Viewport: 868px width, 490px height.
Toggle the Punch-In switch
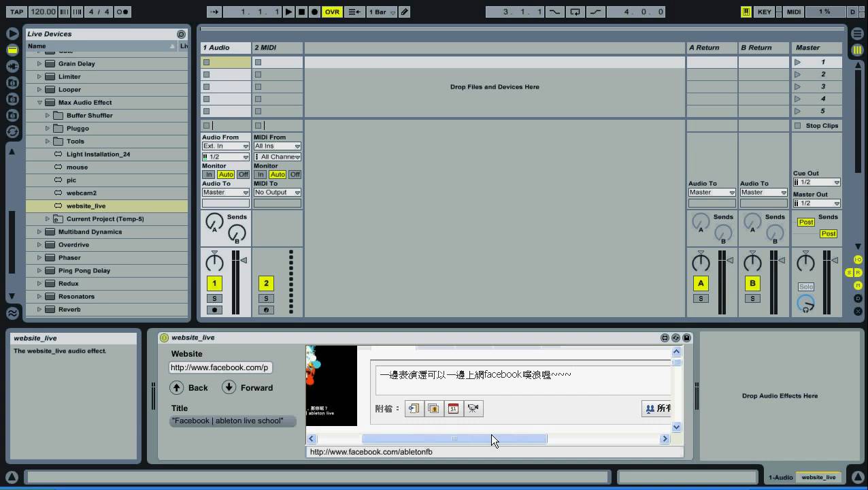pos(555,12)
